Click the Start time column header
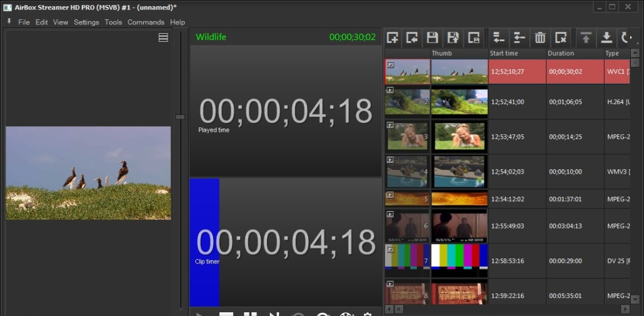This screenshot has height=316, width=644. point(517,53)
